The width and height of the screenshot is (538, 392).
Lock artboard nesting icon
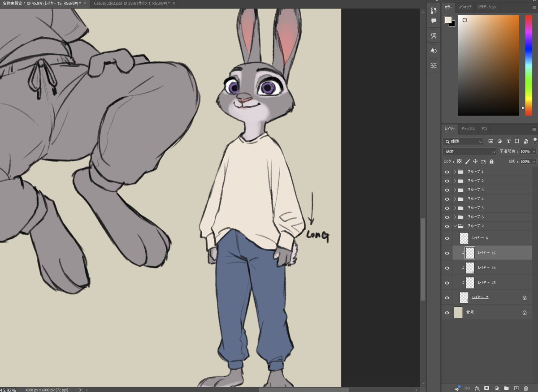[x=483, y=161]
